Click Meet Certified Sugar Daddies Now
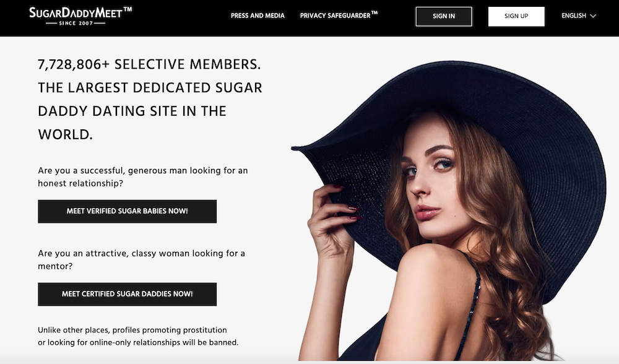 [127, 294]
